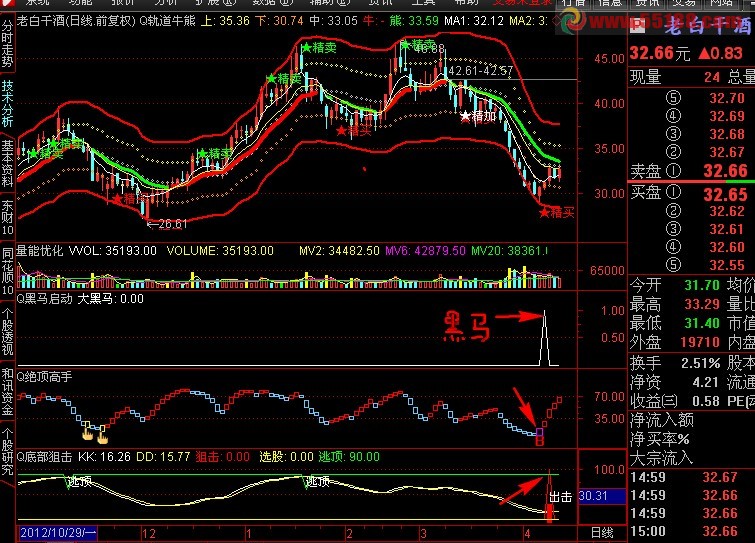
Task: Click the left hand icon in Q绝顶高手 panel
Action: tap(87, 432)
